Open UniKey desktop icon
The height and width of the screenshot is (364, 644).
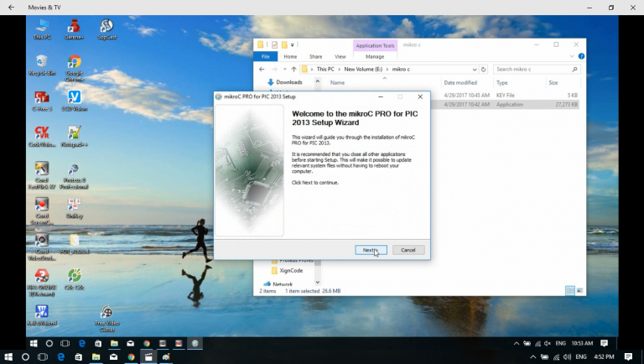coord(75,209)
